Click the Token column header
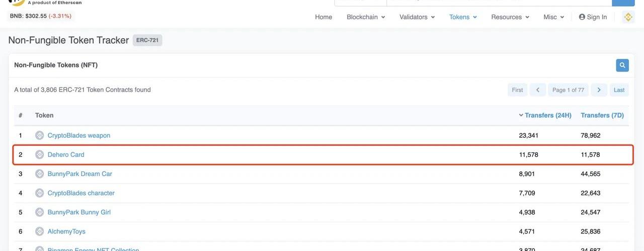Viewport: 644px width, 251px height. pyautogui.click(x=44, y=115)
